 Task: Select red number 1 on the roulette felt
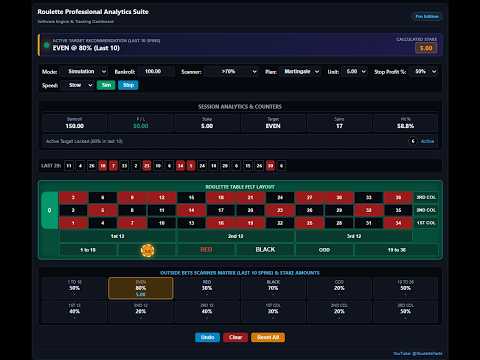[x=73, y=223]
